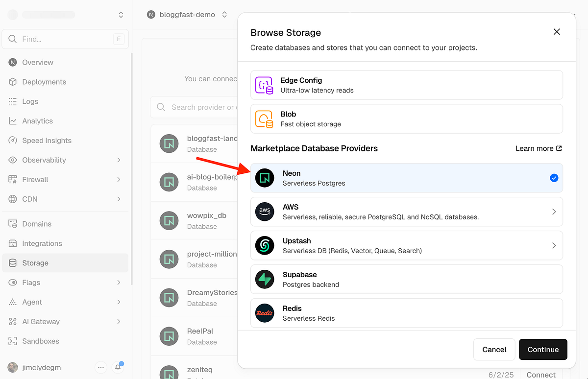Open Domains in the sidebar

(65, 224)
